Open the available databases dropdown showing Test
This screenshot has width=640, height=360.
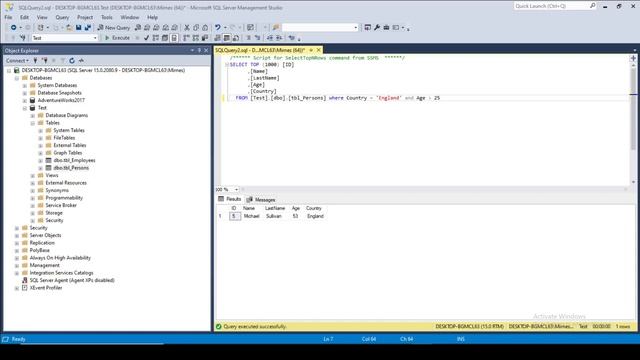point(64,38)
